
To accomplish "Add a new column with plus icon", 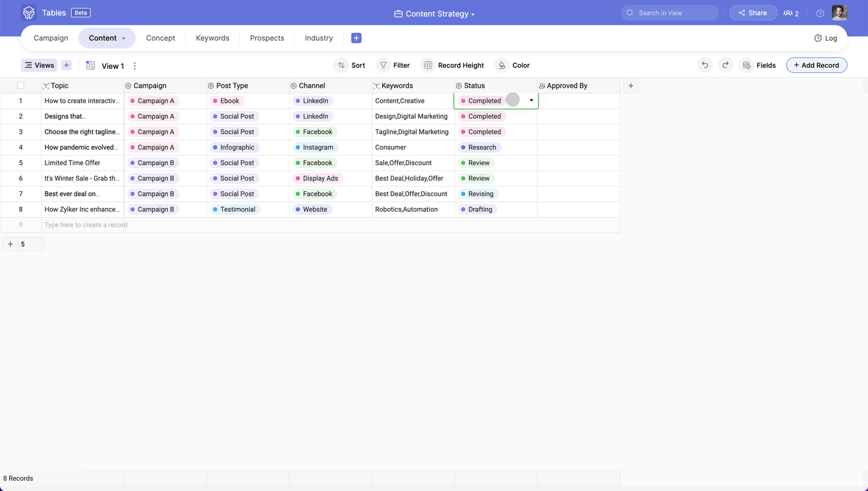I will coord(631,86).
